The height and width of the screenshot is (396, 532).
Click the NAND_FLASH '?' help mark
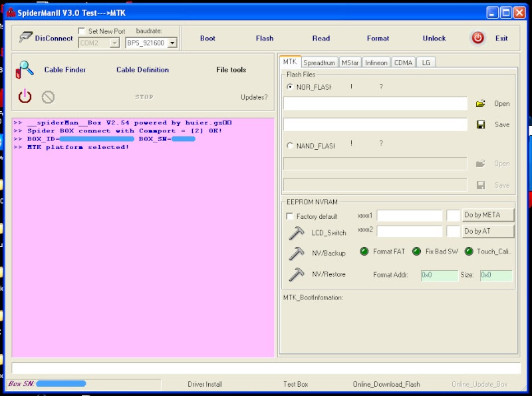381,143
